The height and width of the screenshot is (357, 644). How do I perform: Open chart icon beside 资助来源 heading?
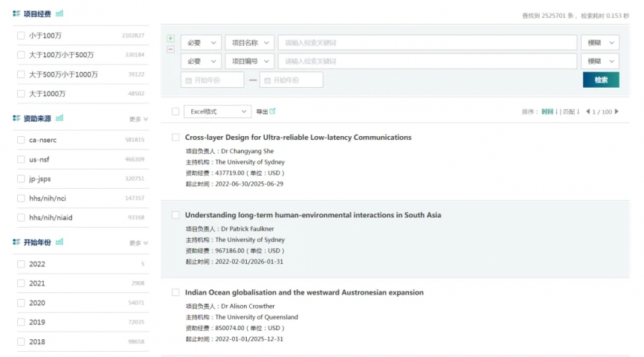tap(59, 118)
